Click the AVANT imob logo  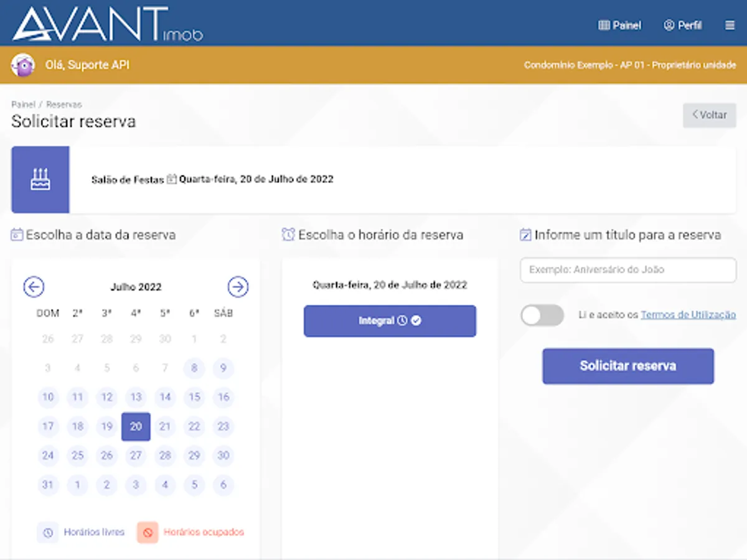[108, 24]
